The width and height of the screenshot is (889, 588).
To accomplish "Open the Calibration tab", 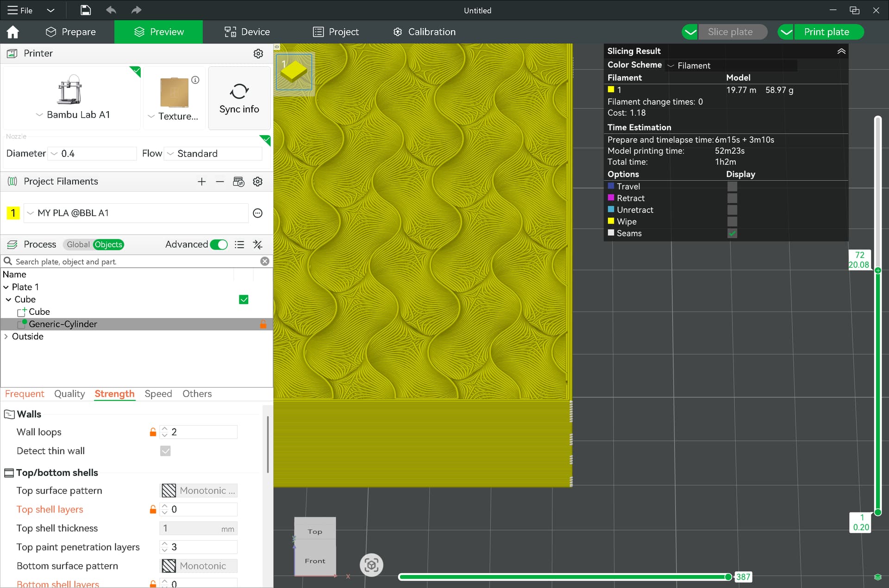I will click(424, 32).
